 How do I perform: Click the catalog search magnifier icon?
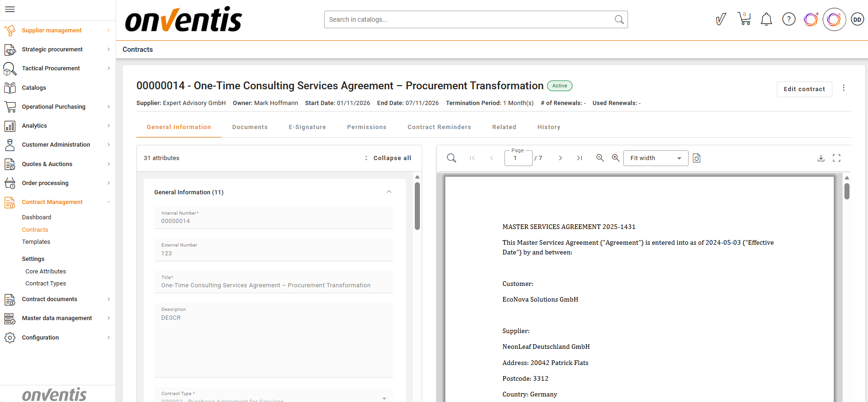click(x=619, y=19)
